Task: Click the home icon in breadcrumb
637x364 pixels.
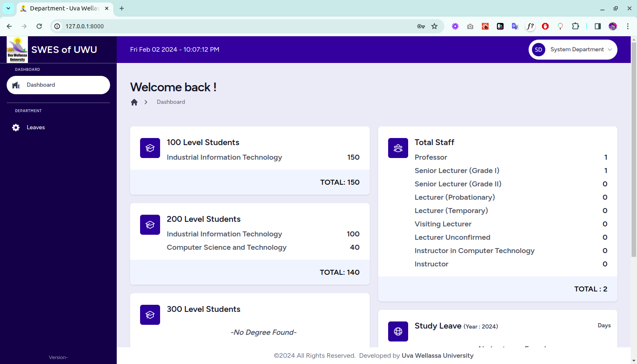Action: [x=134, y=102]
